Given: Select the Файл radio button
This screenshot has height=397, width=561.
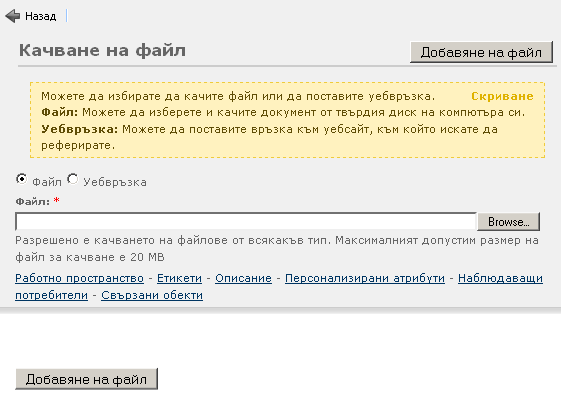Looking at the screenshot, I should pyautogui.click(x=21, y=179).
